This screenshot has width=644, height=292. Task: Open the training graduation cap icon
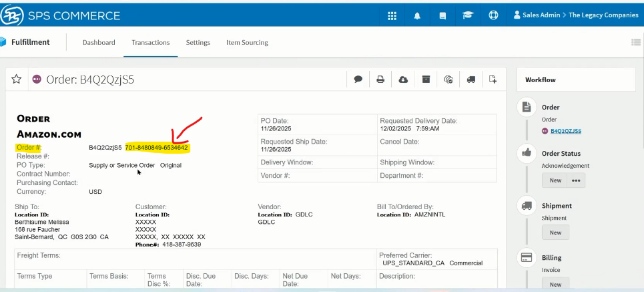pyautogui.click(x=468, y=15)
